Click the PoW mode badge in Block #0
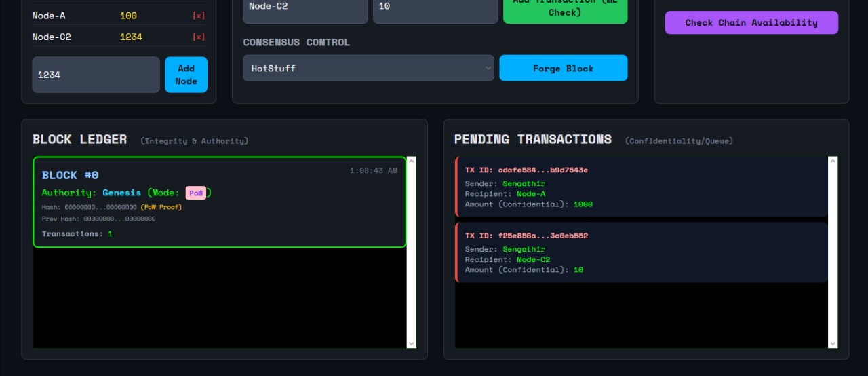The image size is (868, 376). [196, 193]
